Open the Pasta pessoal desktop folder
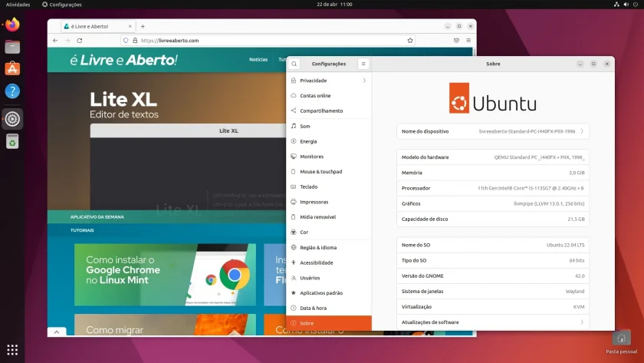The width and height of the screenshot is (644, 363). pyautogui.click(x=621, y=342)
